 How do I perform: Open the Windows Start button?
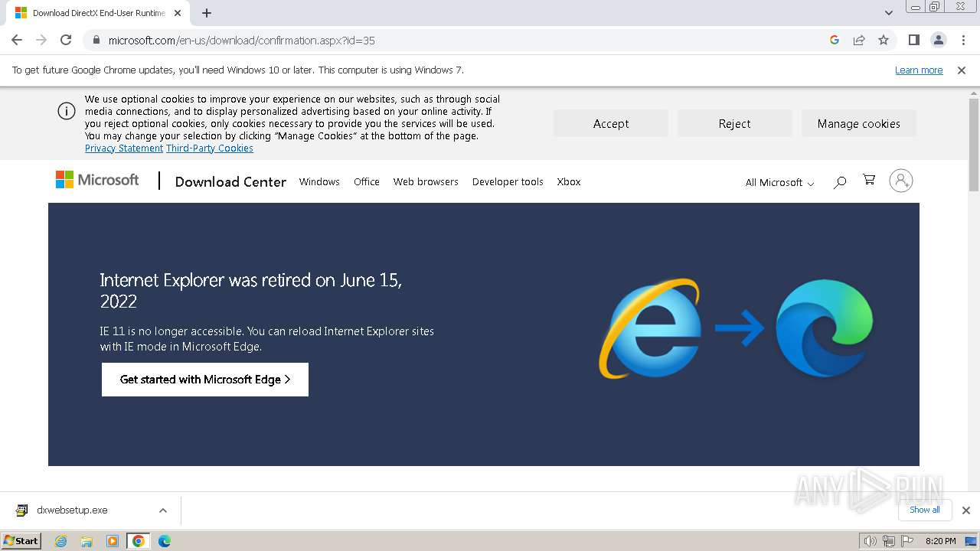pos(21,540)
